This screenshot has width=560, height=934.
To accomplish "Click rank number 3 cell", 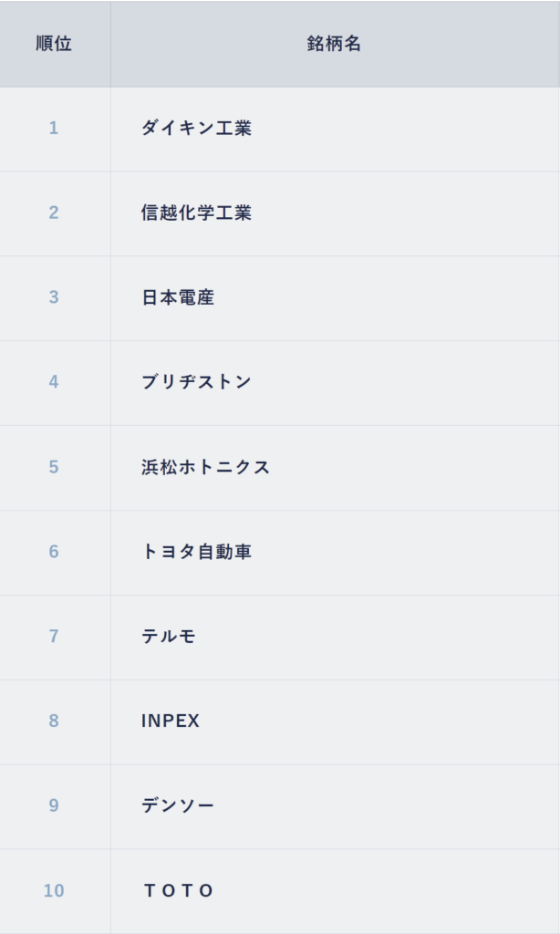I will pos(54,297).
